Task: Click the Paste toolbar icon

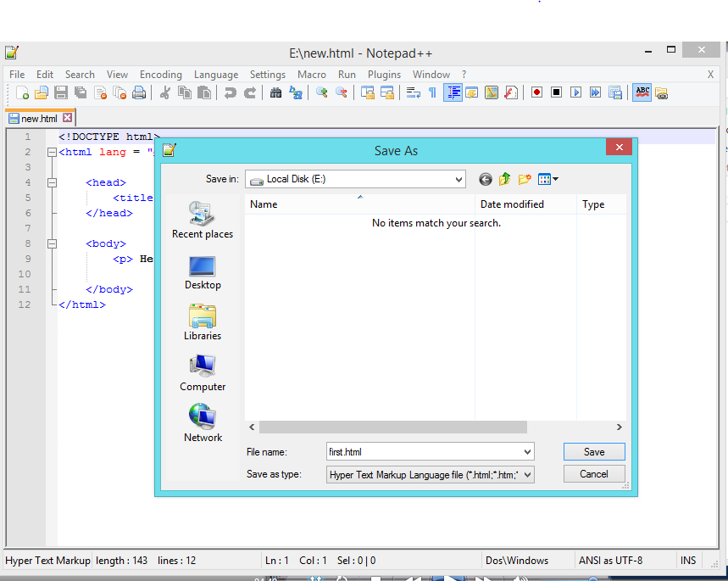Action: [203, 93]
